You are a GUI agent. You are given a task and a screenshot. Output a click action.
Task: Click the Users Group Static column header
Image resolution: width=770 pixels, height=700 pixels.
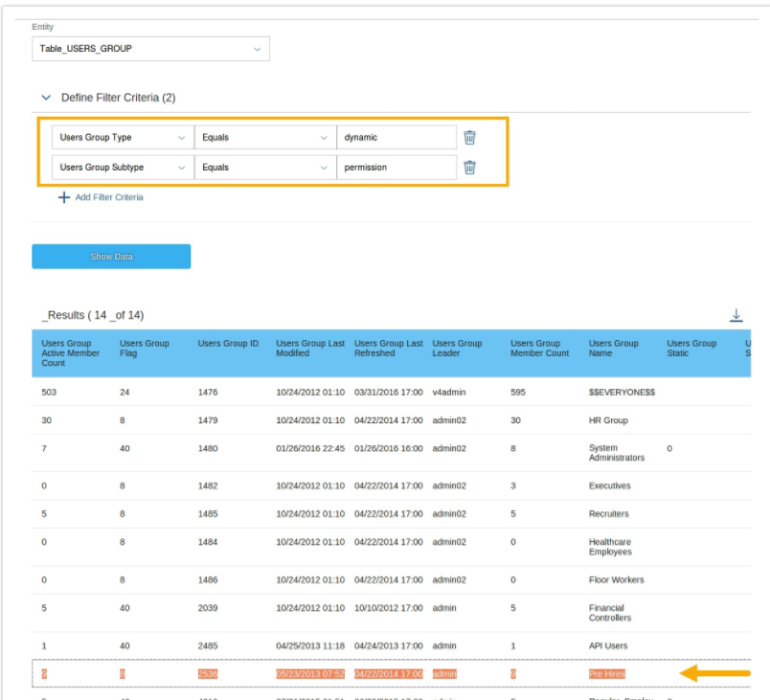[x=691, y=348]
